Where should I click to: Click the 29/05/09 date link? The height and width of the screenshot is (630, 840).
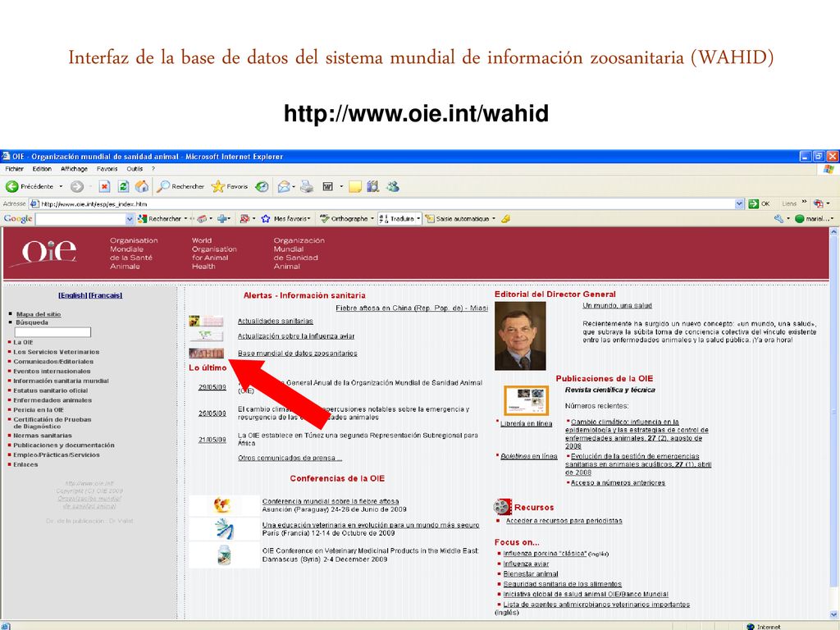(212, 387)
